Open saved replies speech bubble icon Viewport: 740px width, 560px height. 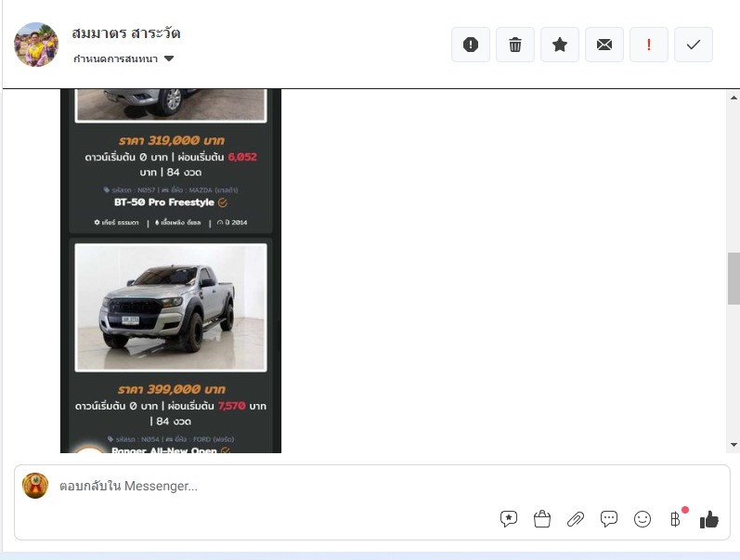[x=508, y=519]
